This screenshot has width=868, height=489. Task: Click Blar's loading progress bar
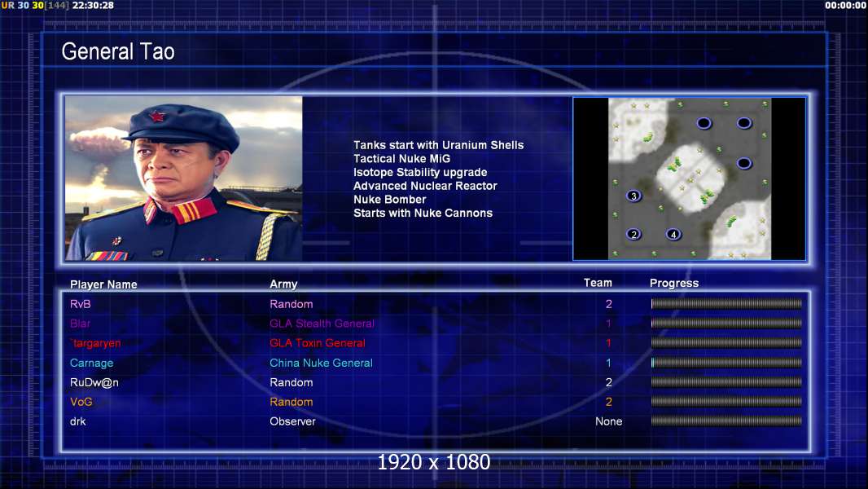tap(726, 324)
